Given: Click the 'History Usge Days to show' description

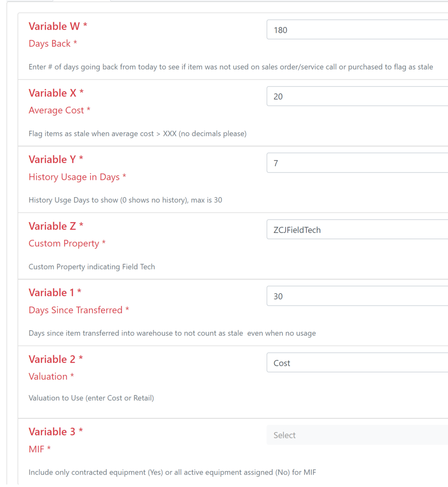Looking at the screenshot, I should 125,200.
